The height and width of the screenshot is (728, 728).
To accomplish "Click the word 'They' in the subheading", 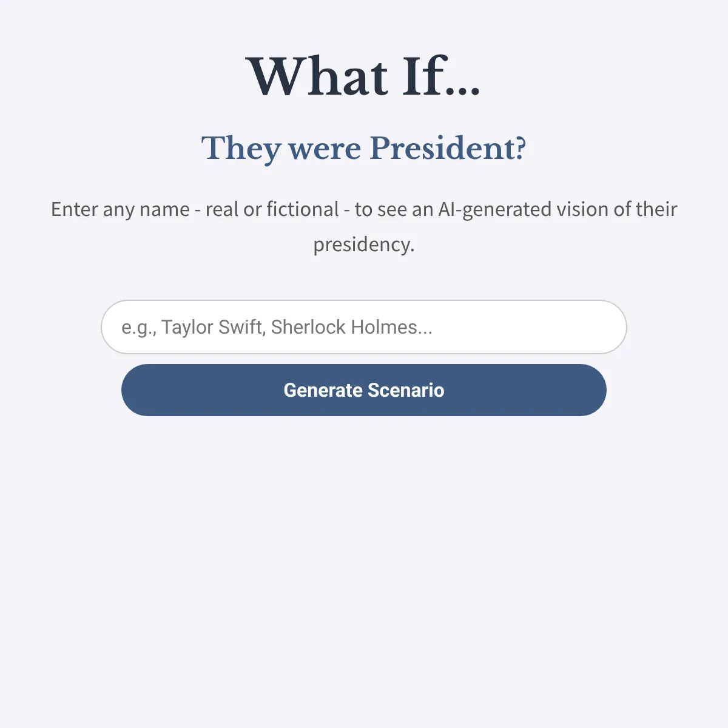I will 241,148.
